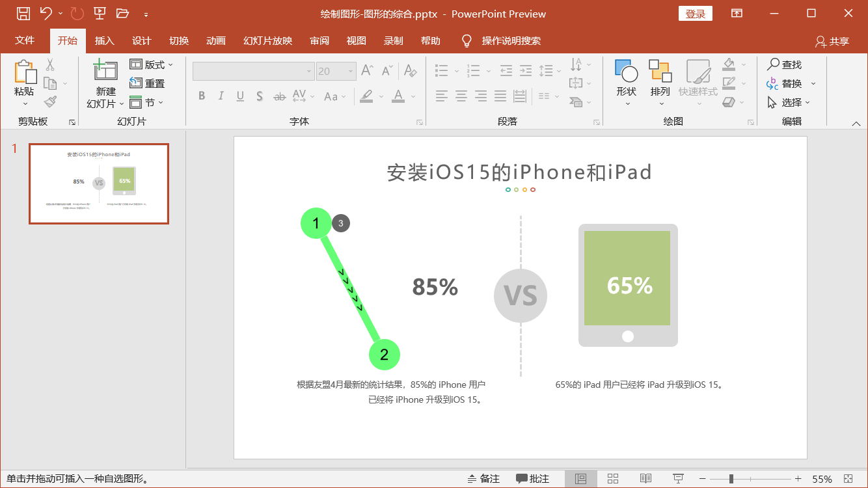
Task: Fit slide to current window
Action: click(x=848, y=479)
